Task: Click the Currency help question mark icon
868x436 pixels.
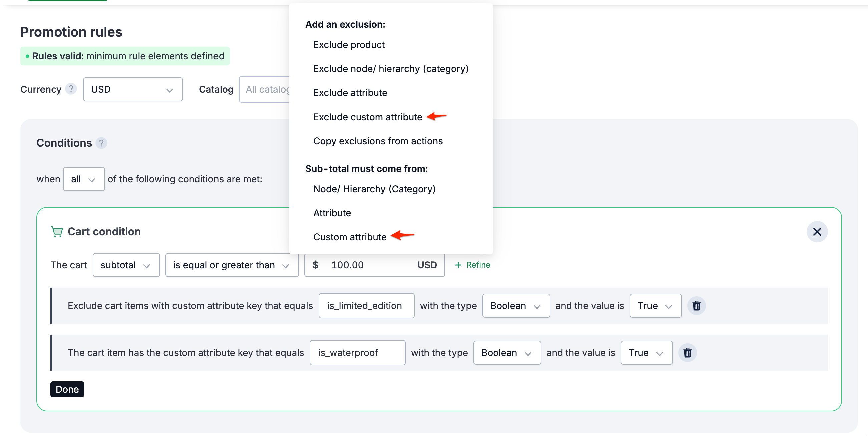Action: pos(71,89)
